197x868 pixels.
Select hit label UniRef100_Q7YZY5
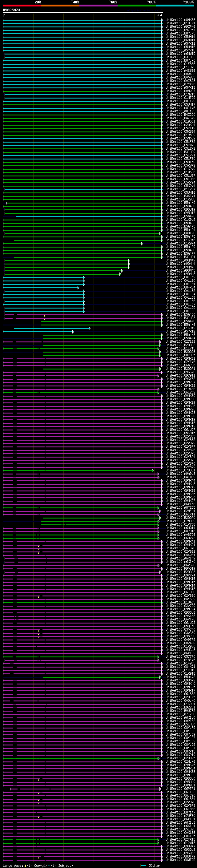(x=180, y=362)
